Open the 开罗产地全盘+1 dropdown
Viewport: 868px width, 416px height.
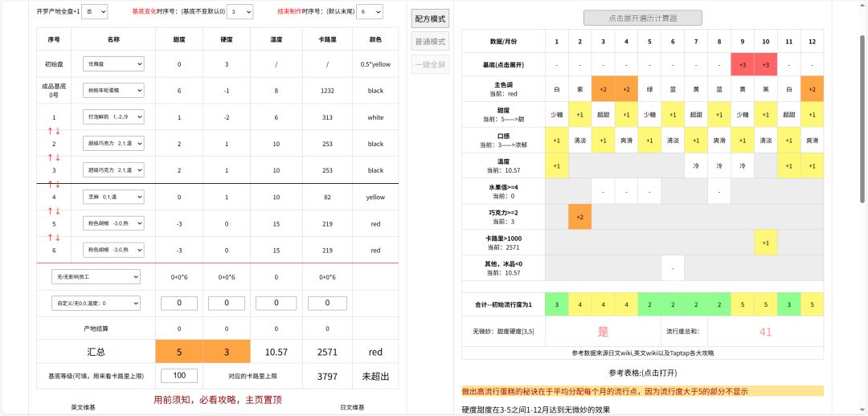(95, 11)
